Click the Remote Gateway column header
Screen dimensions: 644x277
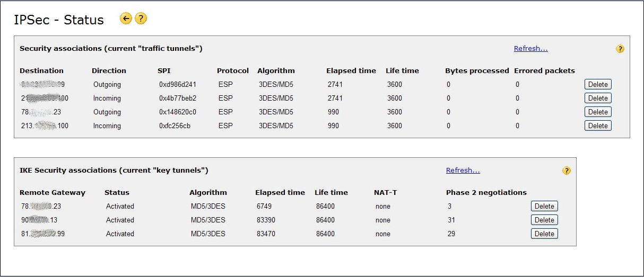tap(52, 193)
